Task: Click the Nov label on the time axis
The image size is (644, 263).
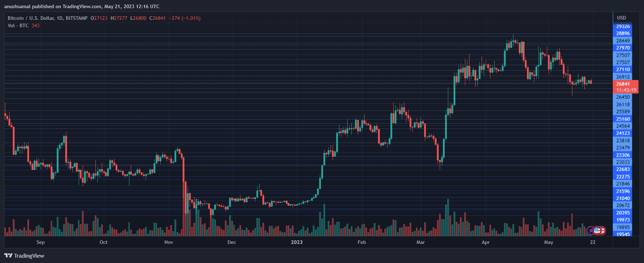Action: [x=169, y=242]
